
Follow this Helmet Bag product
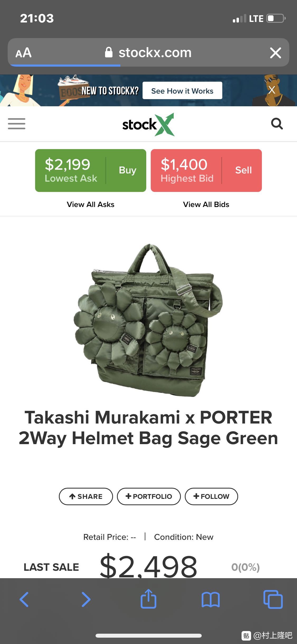(x=211, y=496)
